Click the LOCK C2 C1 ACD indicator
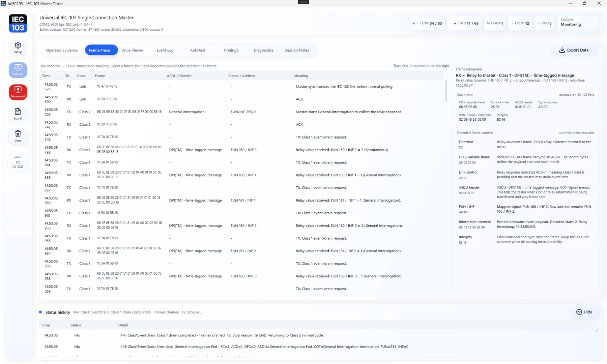 point(18,162)
